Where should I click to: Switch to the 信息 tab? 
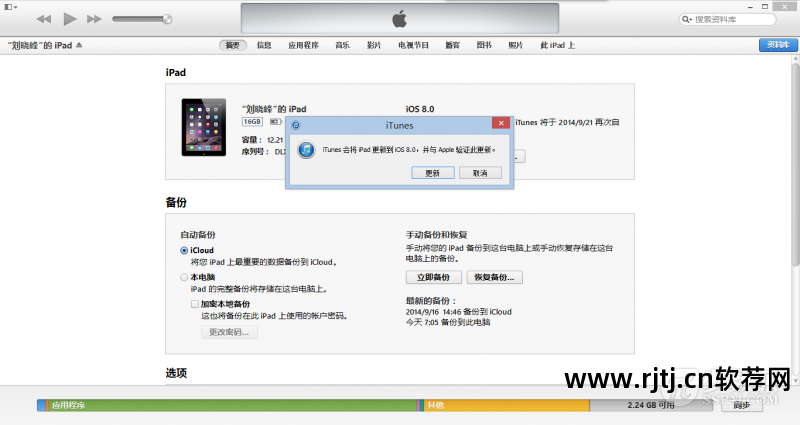point(264,45)
